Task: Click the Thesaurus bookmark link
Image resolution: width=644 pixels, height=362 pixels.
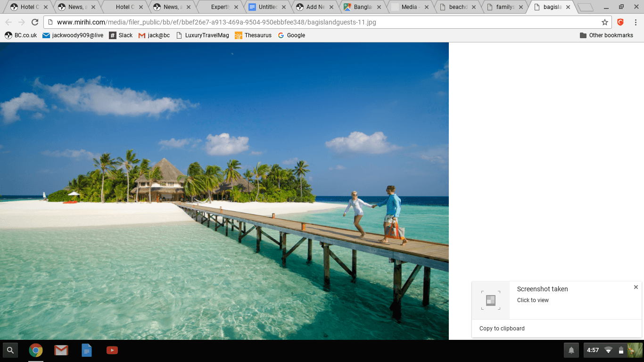Action: 253,35
